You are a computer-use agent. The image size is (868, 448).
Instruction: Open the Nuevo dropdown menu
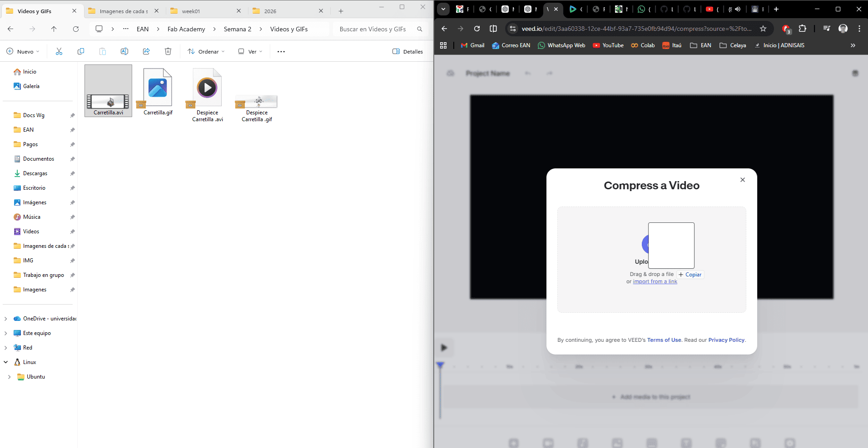23,51
